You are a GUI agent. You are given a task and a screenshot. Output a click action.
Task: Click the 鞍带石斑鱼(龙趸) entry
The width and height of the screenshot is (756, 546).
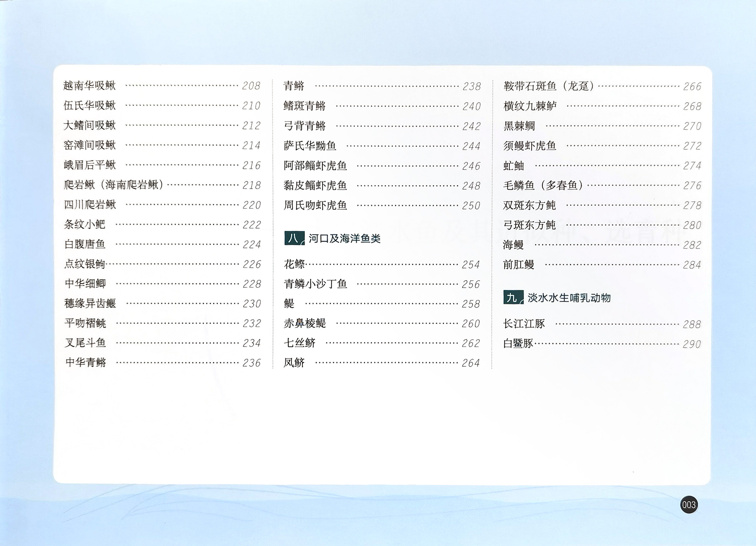pyautogui.click(x=549, y=86)
